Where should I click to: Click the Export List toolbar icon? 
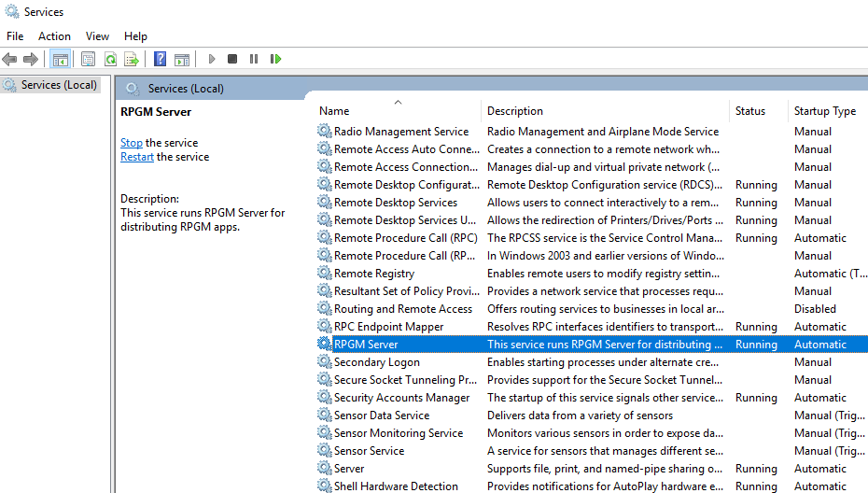click(132, 59)
